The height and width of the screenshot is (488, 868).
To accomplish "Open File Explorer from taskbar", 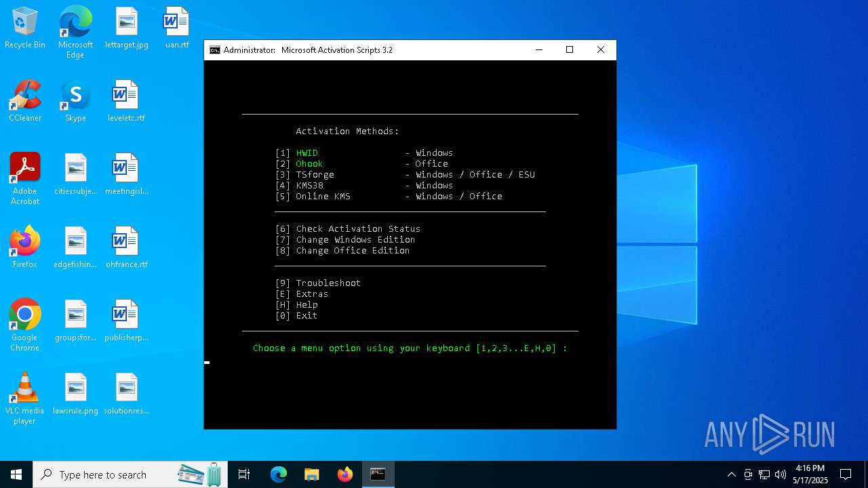I will pos(312,474).
